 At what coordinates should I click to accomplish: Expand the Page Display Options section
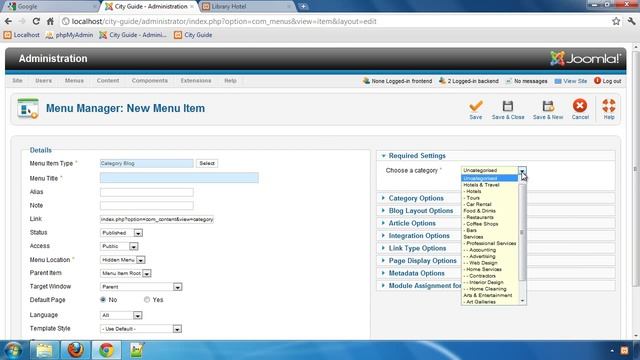pyautogui.click(x=422, y=261)
